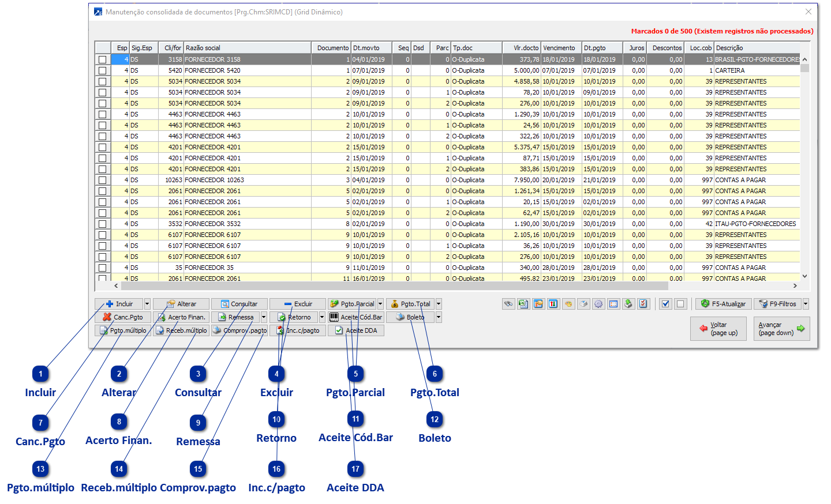Check the box for FORNECEDOR 3158 row

pos(103,59)
